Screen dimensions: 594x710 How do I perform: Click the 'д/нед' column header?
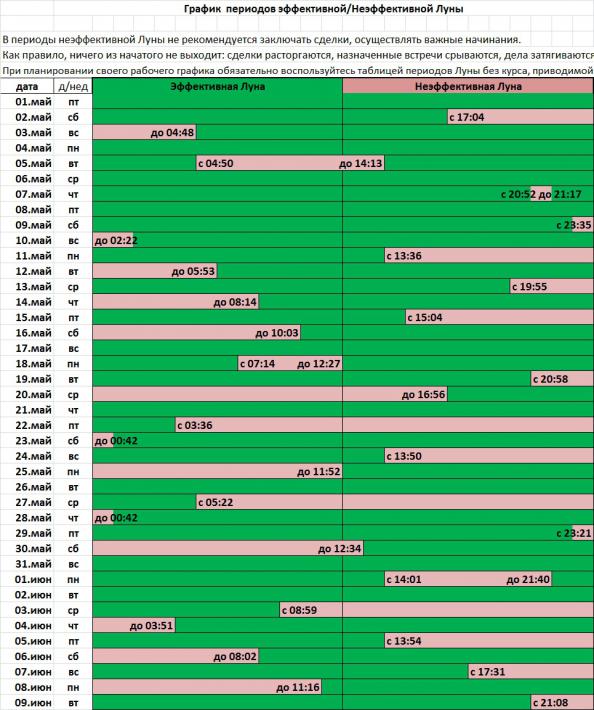(73, 86)
